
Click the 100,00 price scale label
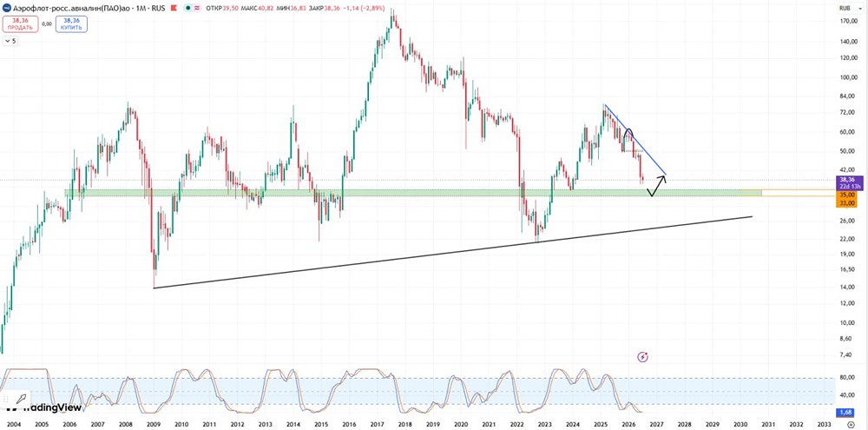pos(848,77)
